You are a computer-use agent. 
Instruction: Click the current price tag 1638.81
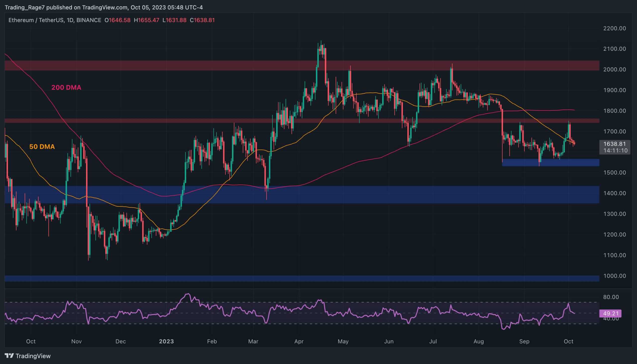(615, 144)
